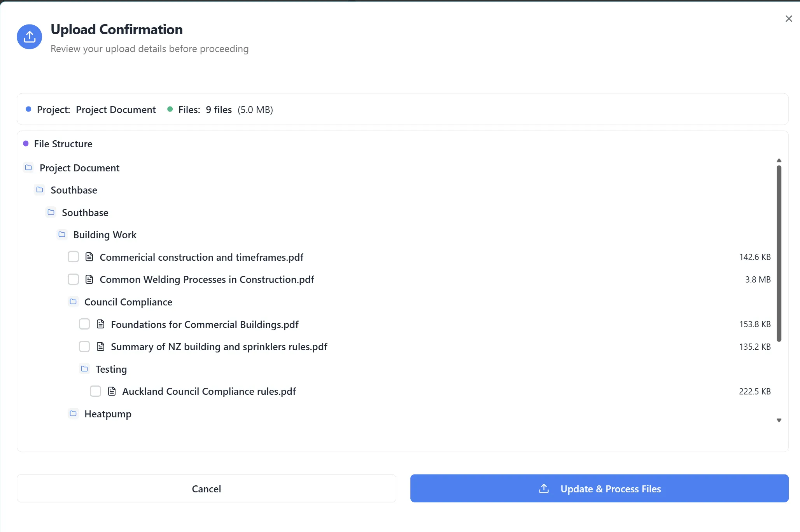This screenshot has width=800, height=532.
Task: Click the Auckland Council Compliance file icon
Action: [112, 391]
